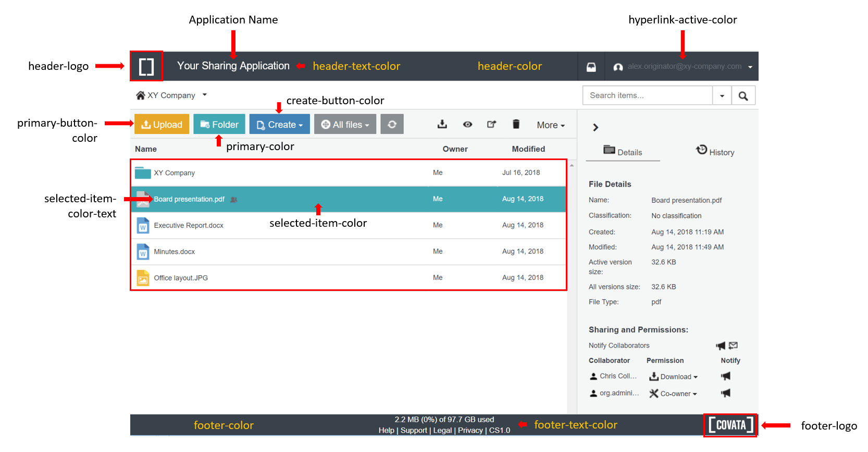
Task: Open the inbox tray icon in header
Action: [x=591, y=67]
